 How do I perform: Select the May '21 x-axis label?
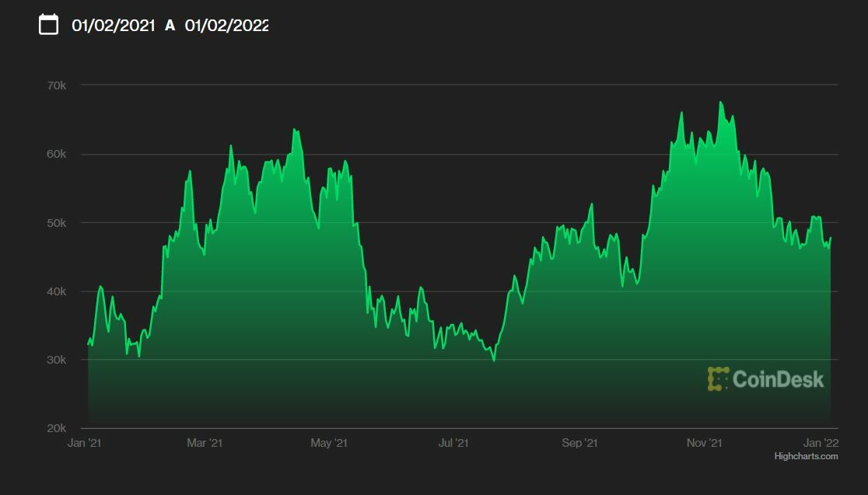click(x=329, y=442)
